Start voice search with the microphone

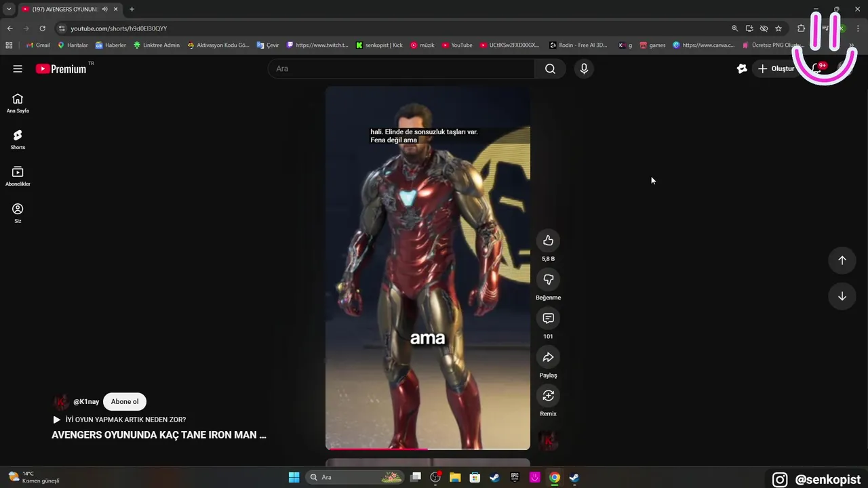click(x=584, y=68)
